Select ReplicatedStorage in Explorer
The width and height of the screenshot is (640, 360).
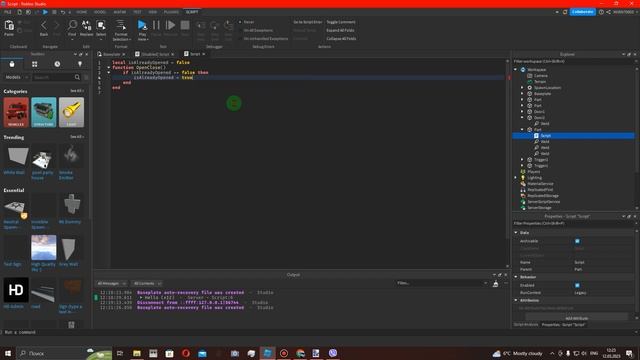(x=542, y=196)
